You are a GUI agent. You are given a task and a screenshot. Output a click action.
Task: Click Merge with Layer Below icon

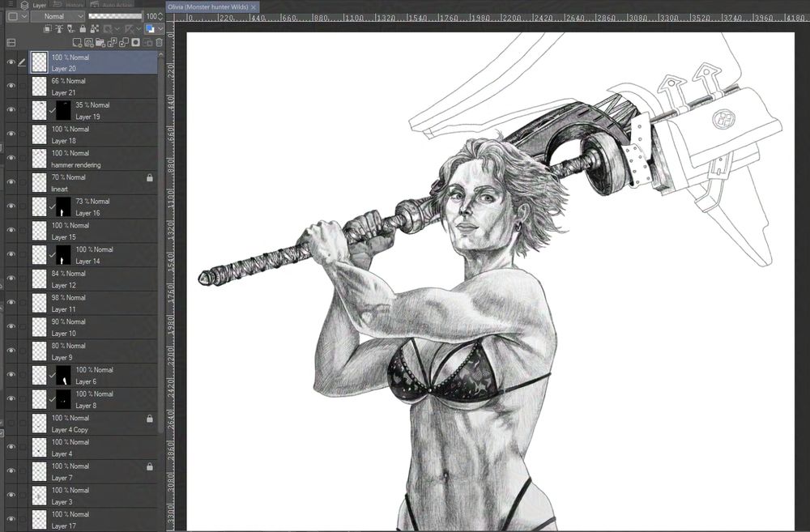[124, 42]
